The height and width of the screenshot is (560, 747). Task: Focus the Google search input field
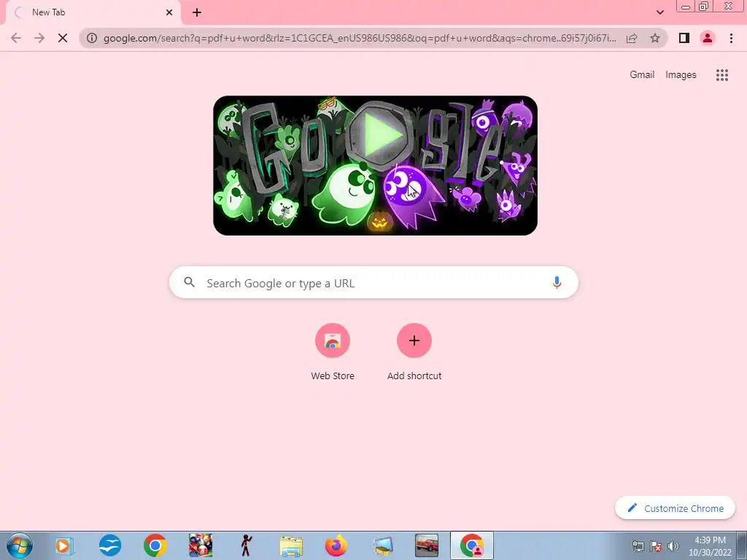pyautogui.click(x=374, y=283)
